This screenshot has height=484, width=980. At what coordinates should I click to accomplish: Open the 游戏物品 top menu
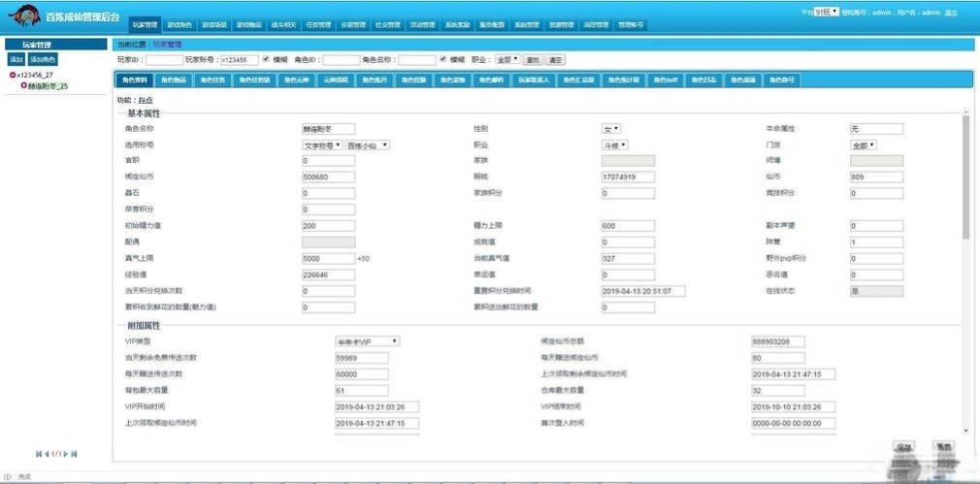point(248,25)
